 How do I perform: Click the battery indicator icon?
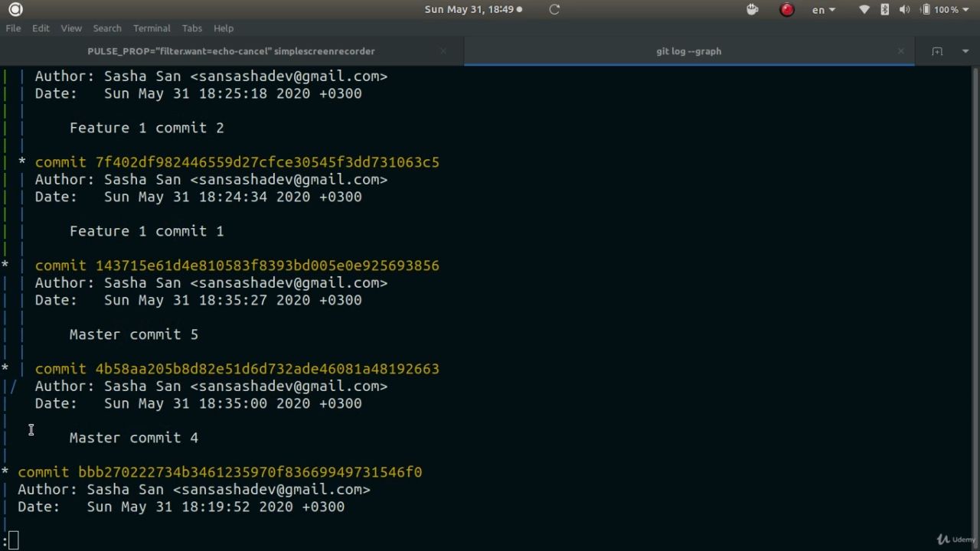(925, 10)
